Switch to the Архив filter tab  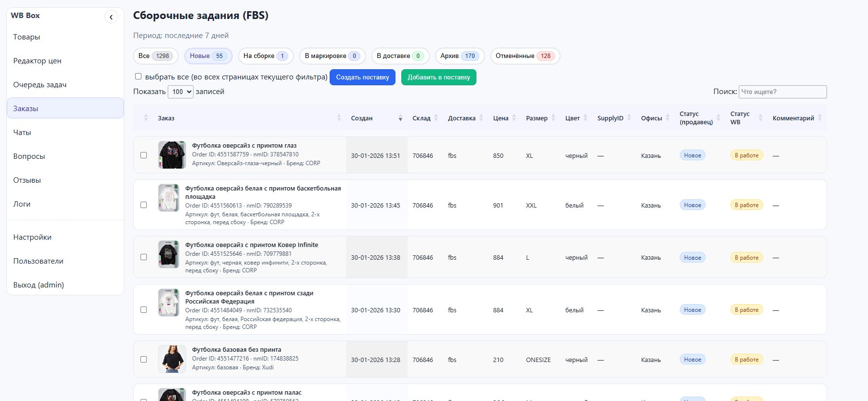458,56
